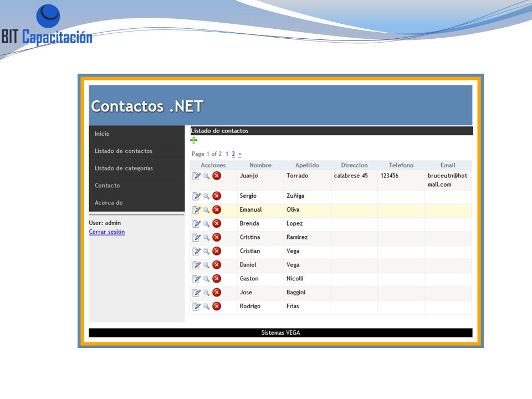
Task: View details of Jose Baggini
Action: (206, 293)
